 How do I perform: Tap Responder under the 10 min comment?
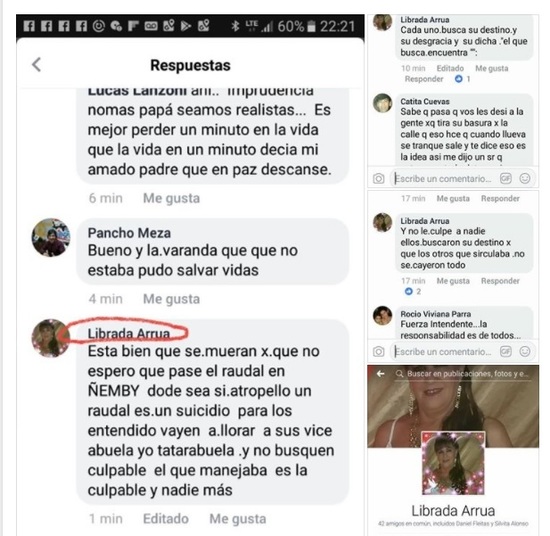click(x=424, y=79)
